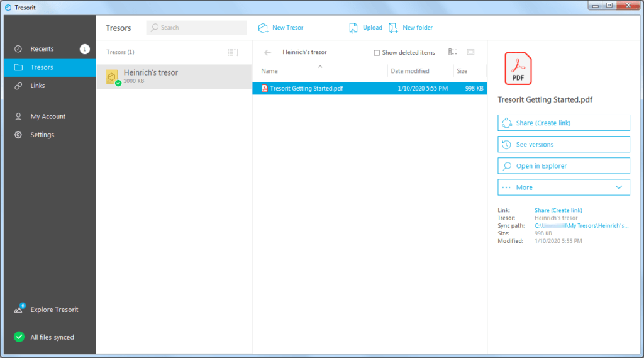Select Heinrich's tresor in the list
The height and width of the screenshot is (358, 644).
174,77
